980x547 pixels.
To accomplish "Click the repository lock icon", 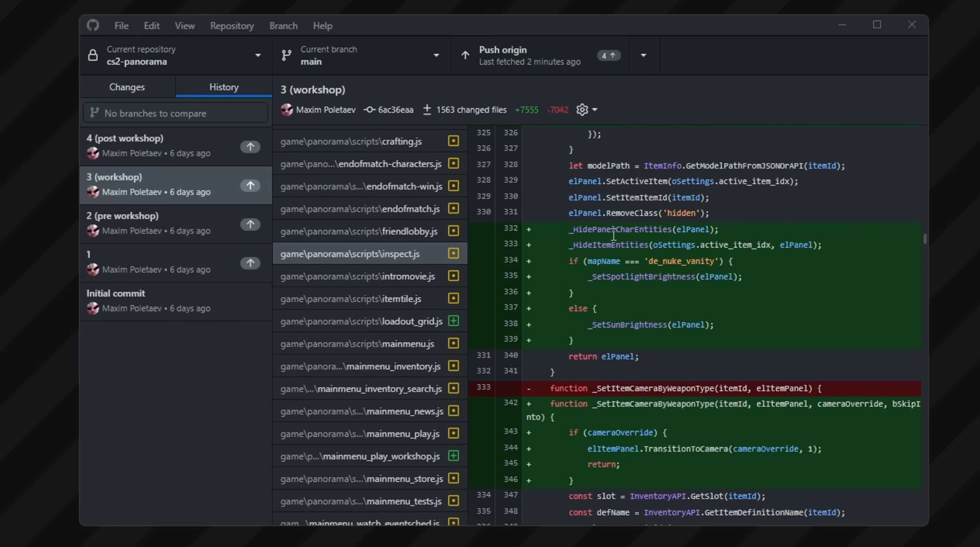I will point(93,55).
